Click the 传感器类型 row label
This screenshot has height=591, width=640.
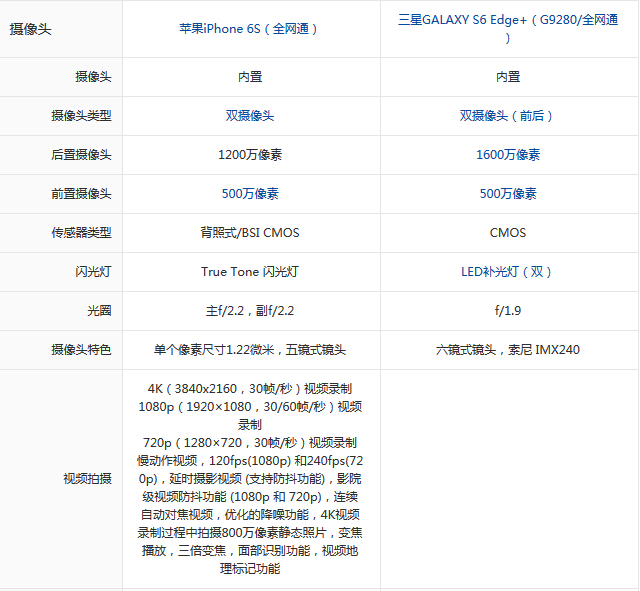coord(81,233)
